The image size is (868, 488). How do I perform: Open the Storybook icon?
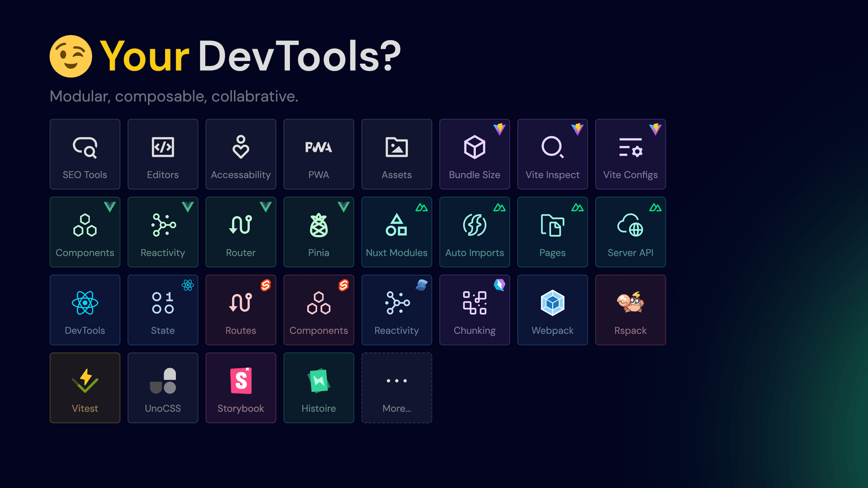(241, 381)
